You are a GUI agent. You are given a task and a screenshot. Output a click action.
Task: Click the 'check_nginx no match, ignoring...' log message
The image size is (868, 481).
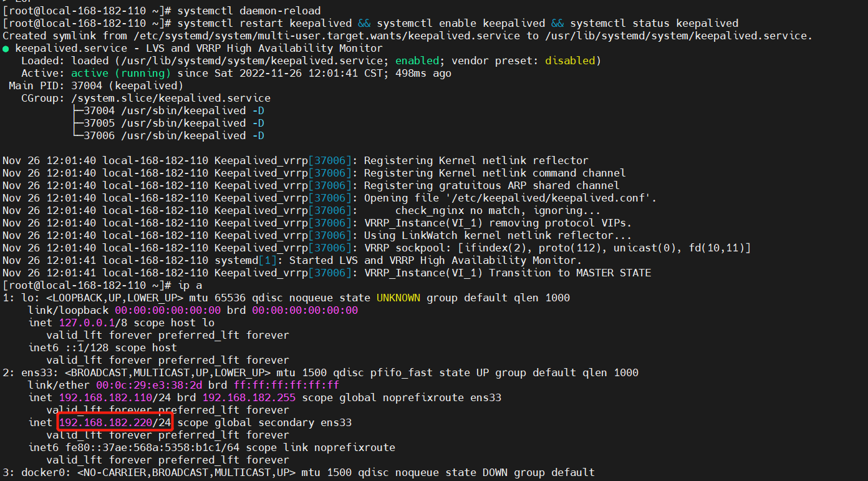(x=489, y=211)
